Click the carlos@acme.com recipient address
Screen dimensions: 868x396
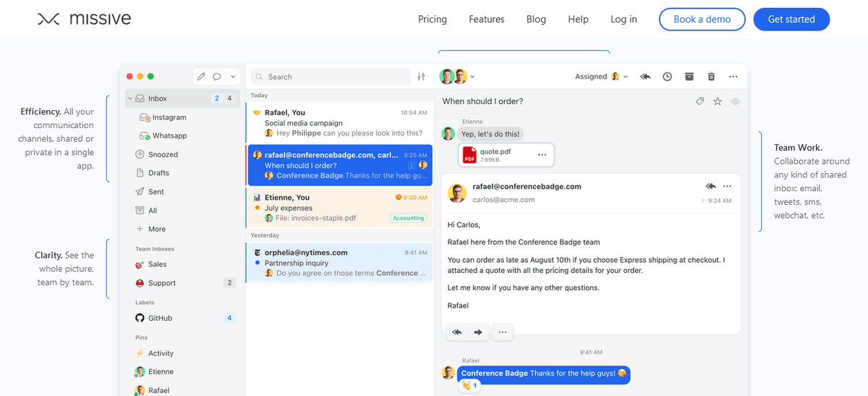503,200
